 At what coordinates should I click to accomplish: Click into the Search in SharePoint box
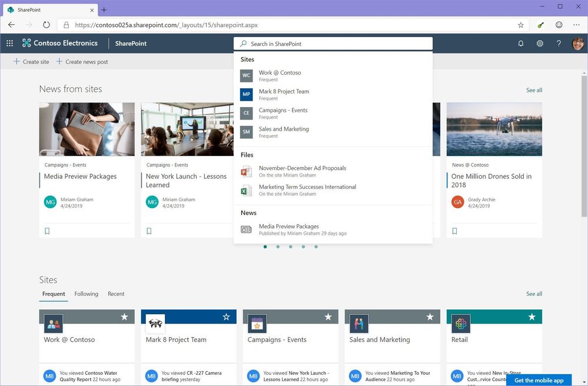click(x=333, y=44)
